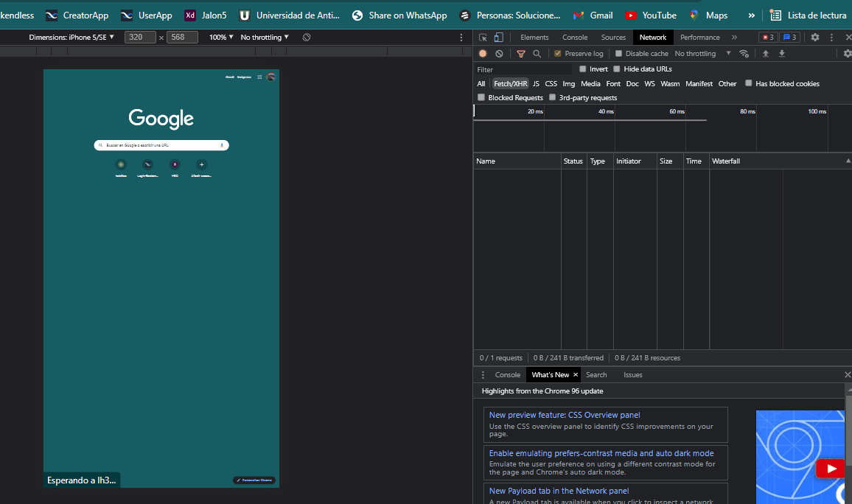Activate the inspect element picker tool
The image size is (852, 504).
point(483,38)
